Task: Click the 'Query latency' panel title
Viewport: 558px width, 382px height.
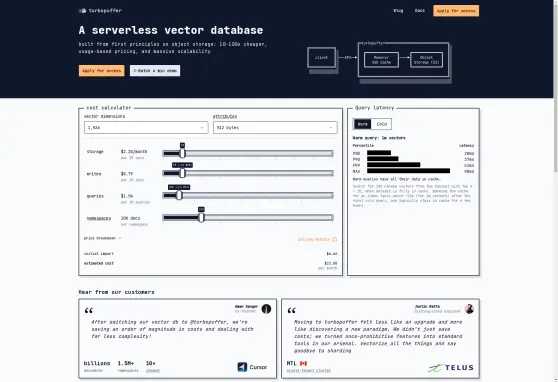Action: pos(374,108)
